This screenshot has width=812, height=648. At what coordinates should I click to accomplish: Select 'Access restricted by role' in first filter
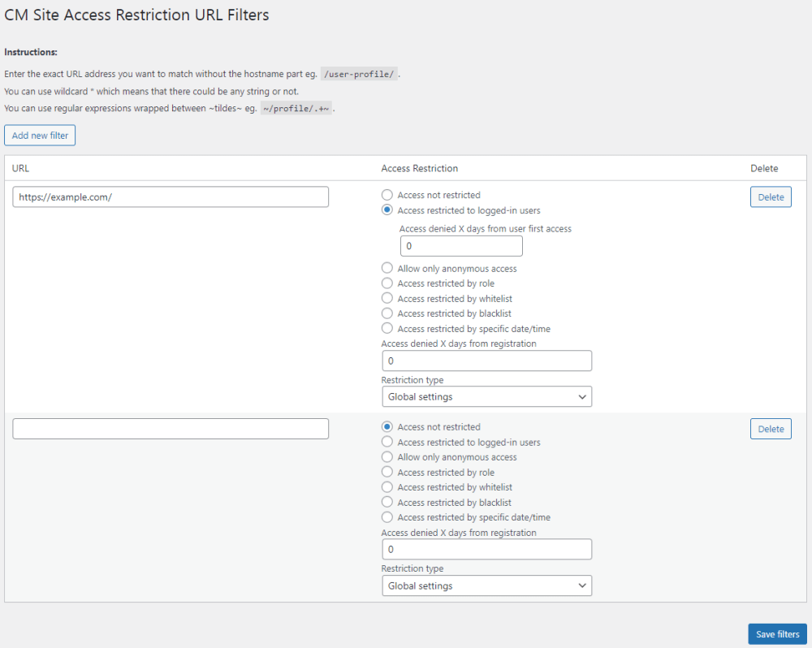387,283
